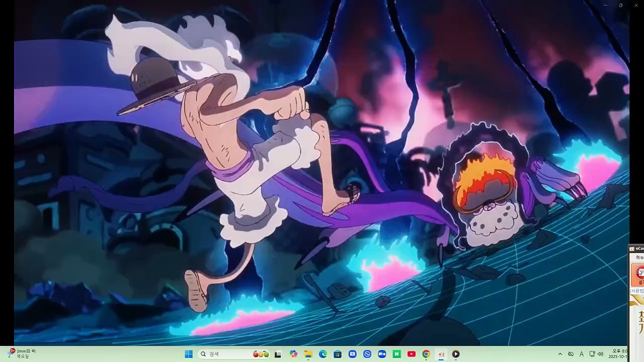Open the volume speaker tray icon
Image resolution: width=644 pixels, height=362 pixels.
tap(600, 354)
